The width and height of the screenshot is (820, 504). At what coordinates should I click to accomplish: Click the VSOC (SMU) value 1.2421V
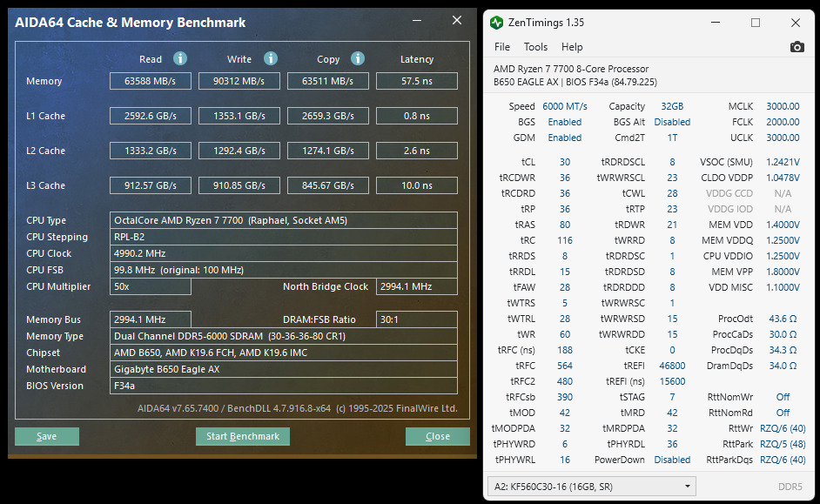coord(783,162)
